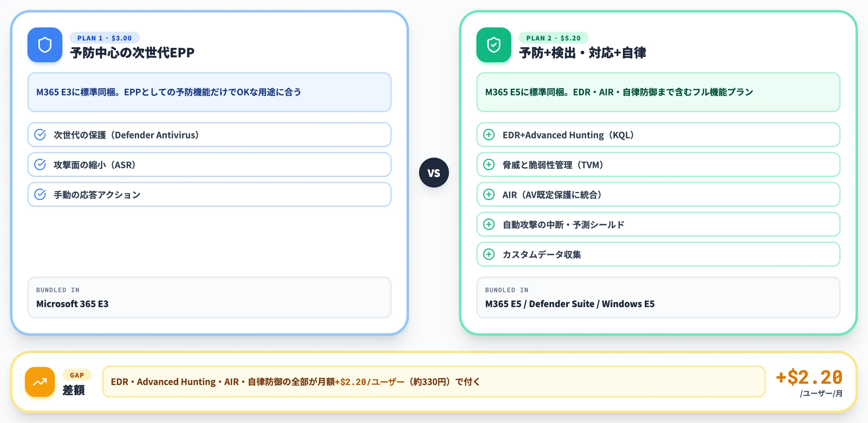Click plus icon beside AIR (AV既定保護に統合)
The height and width of the screenshot is (423, 868).
(x=489, y=194)
